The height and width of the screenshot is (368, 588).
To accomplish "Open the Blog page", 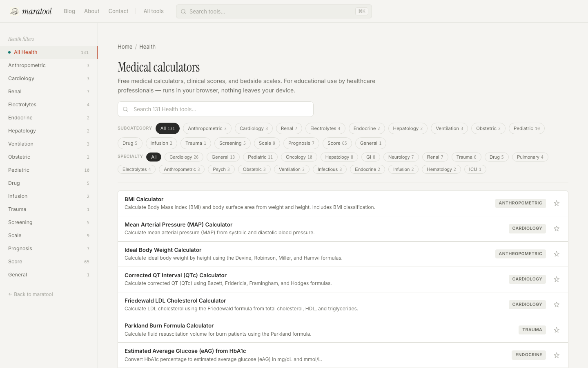I will pyautogui.click(x=69, y=11).
